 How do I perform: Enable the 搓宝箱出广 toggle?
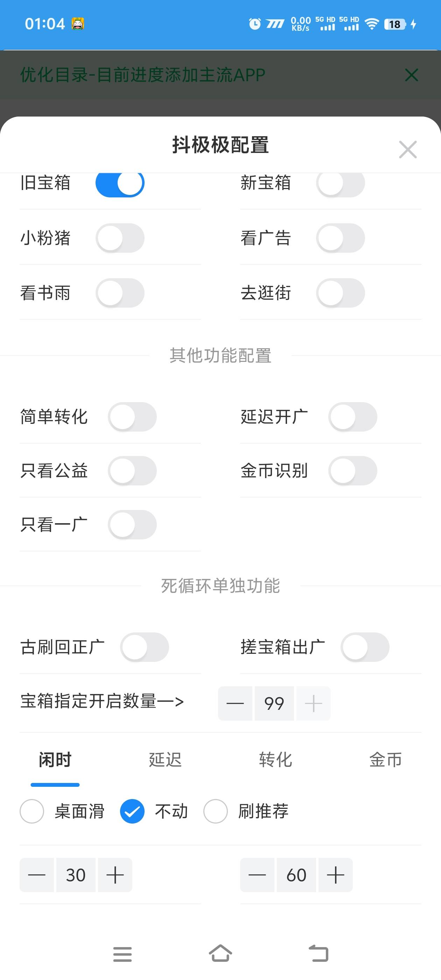(x=365, y=647)
